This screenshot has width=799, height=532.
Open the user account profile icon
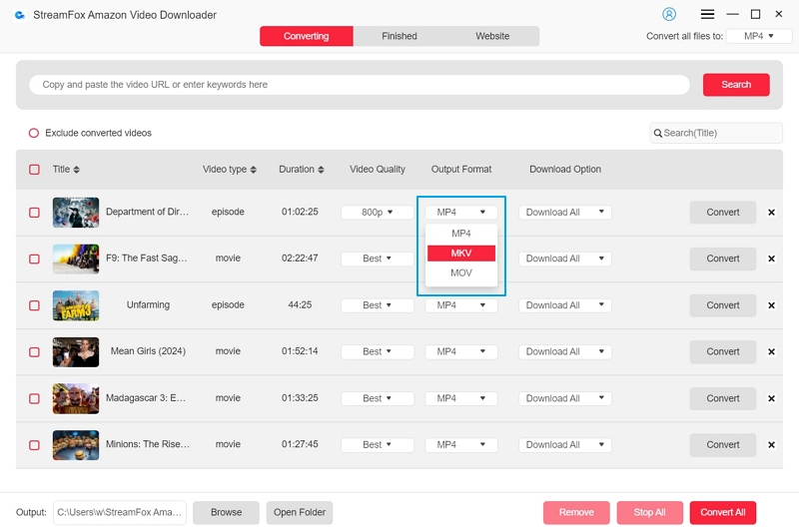[x=668, y=14]
